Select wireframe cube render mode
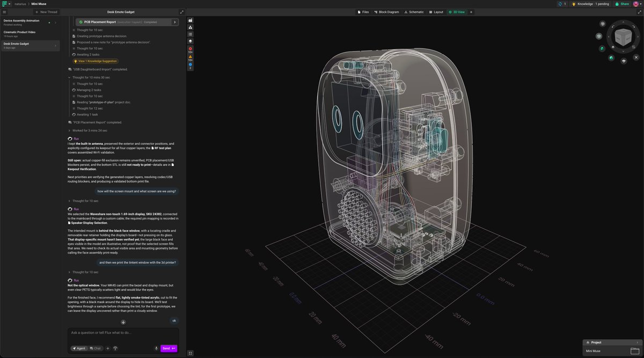Screen dimensions: 644x358 point(603,24)
